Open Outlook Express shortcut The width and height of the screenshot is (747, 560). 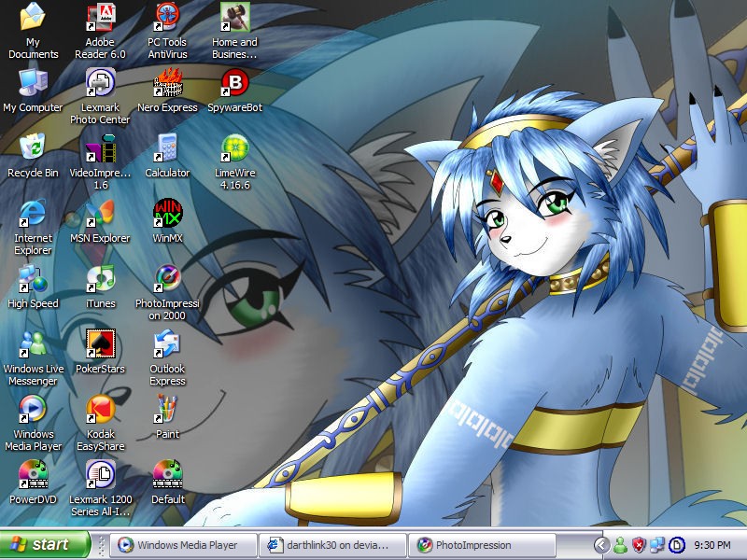[167, 343]
